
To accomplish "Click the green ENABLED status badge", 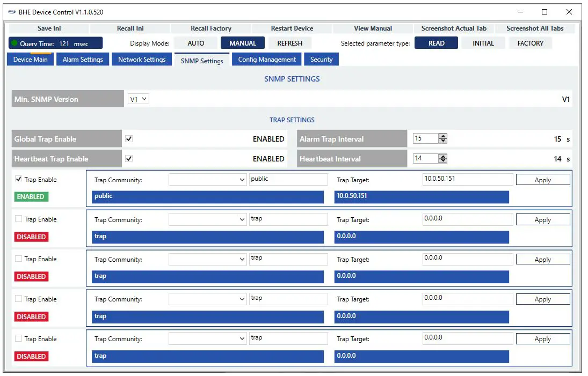I will (31, 197).
